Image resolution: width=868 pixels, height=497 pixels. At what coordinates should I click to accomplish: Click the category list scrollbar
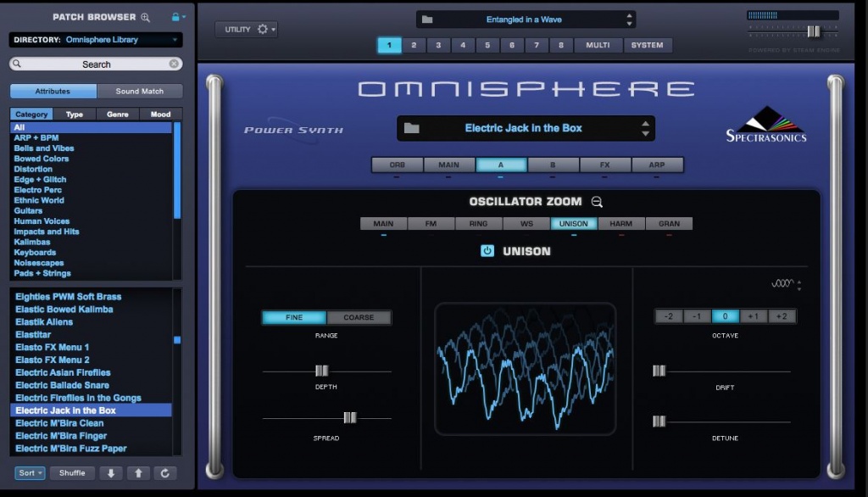(177, 170)
